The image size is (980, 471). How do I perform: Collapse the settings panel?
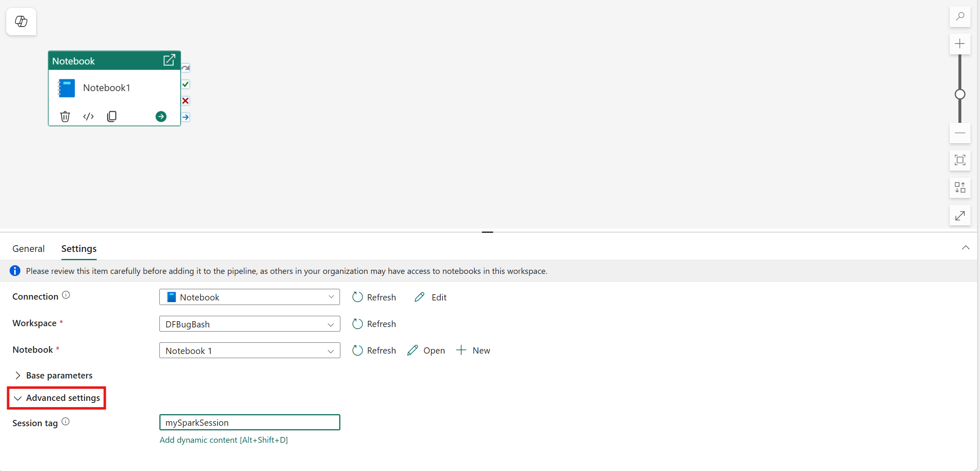[965, 247]
